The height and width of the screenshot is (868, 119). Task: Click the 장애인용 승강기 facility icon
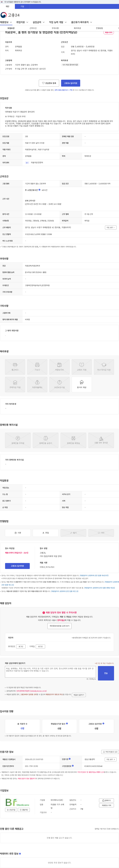46,440
